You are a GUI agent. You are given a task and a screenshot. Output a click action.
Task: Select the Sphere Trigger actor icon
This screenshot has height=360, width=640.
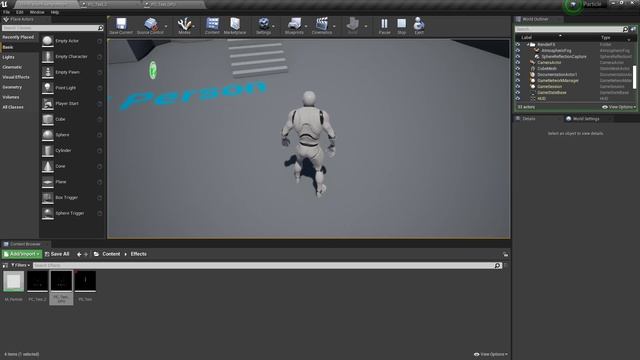(48, 213)
